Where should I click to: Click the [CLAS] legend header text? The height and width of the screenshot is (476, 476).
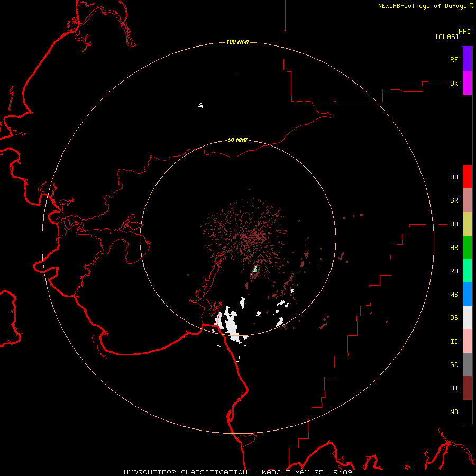tap(447, 36)
